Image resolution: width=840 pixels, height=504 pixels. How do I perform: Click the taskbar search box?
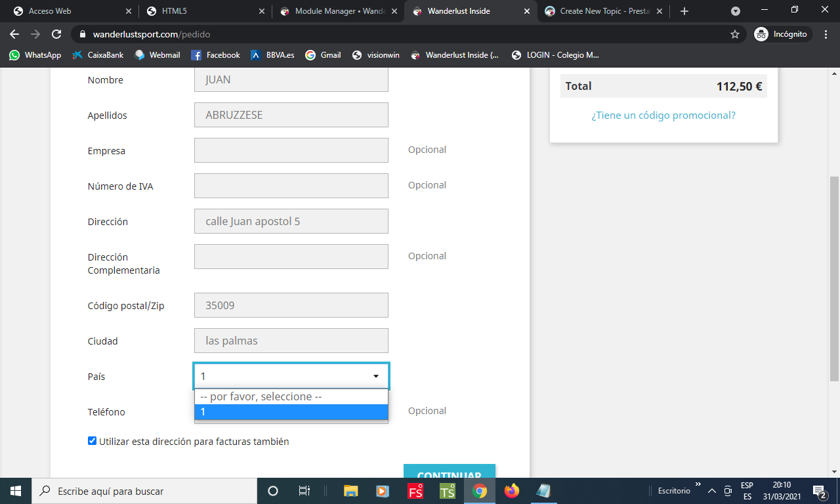tap(144, 491)
